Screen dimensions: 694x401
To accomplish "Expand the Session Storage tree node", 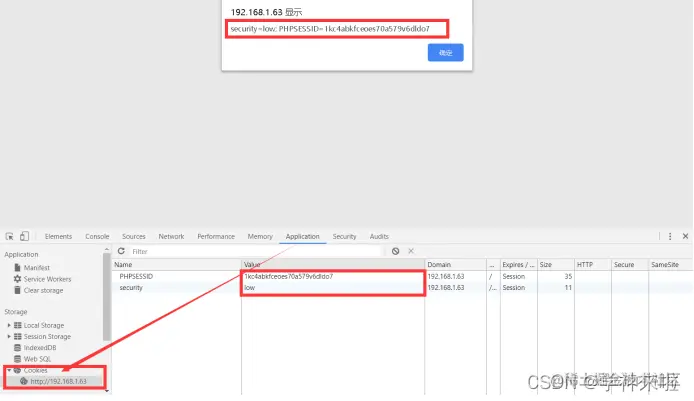I will pos(9,336).
